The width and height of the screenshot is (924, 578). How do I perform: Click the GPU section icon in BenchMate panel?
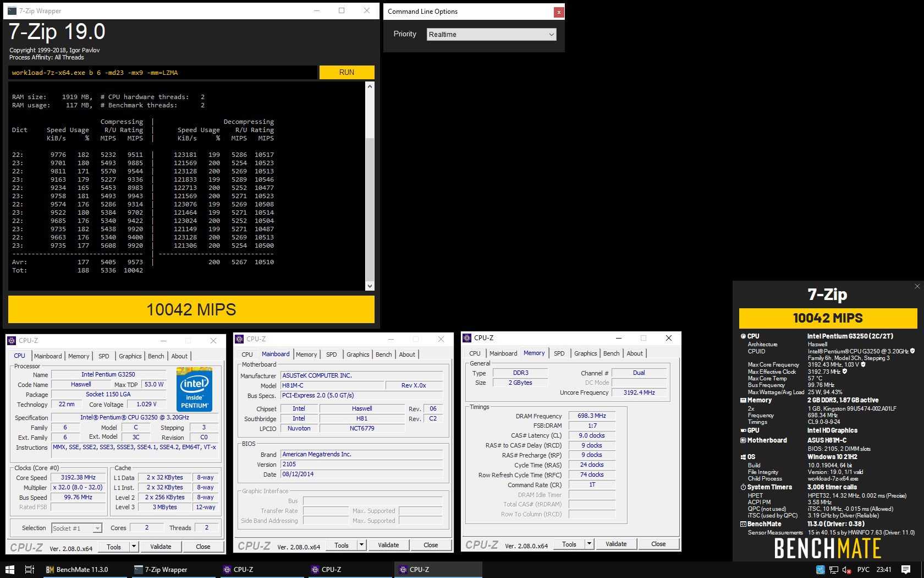point(743,430)
